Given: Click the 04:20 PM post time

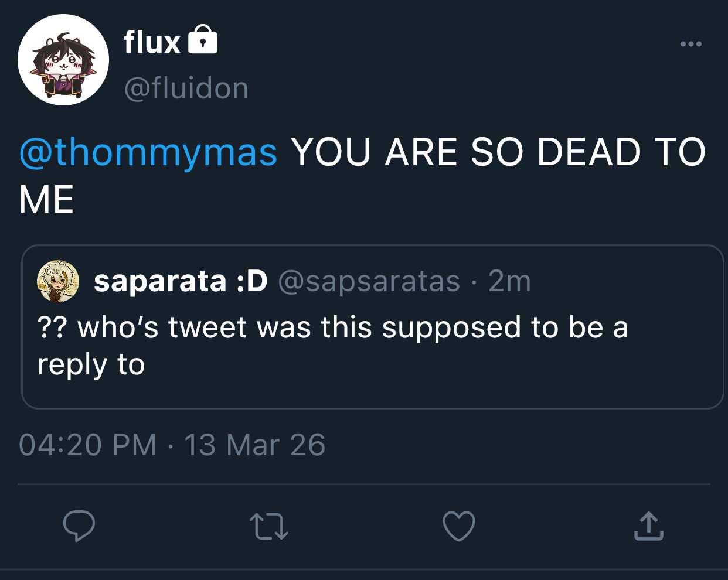Looking at the screenshot, I should [x=88, y=445].
